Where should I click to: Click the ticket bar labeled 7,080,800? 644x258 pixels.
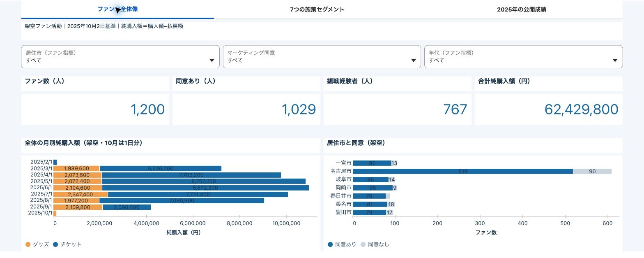(x=182, y=200)
